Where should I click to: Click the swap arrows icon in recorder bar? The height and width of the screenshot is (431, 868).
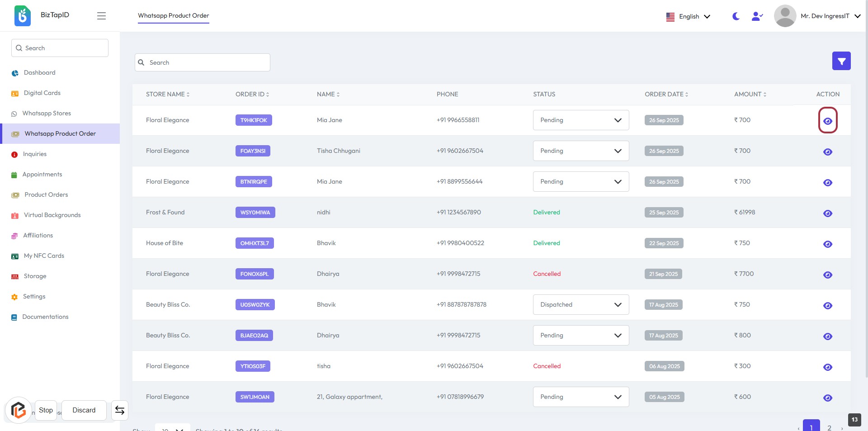point(120,410)
